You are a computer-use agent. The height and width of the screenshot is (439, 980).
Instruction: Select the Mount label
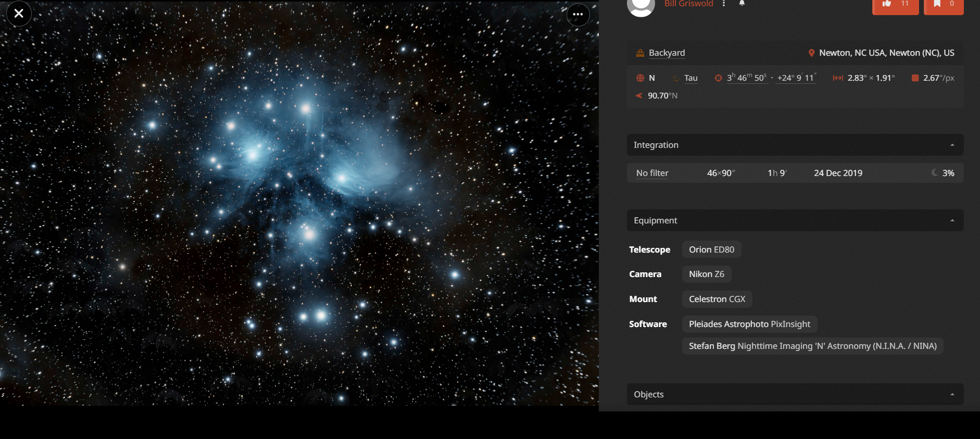[643, 299]
